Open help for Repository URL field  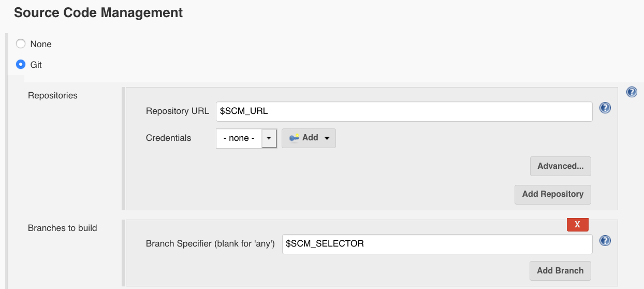click(x=605, y=108)
